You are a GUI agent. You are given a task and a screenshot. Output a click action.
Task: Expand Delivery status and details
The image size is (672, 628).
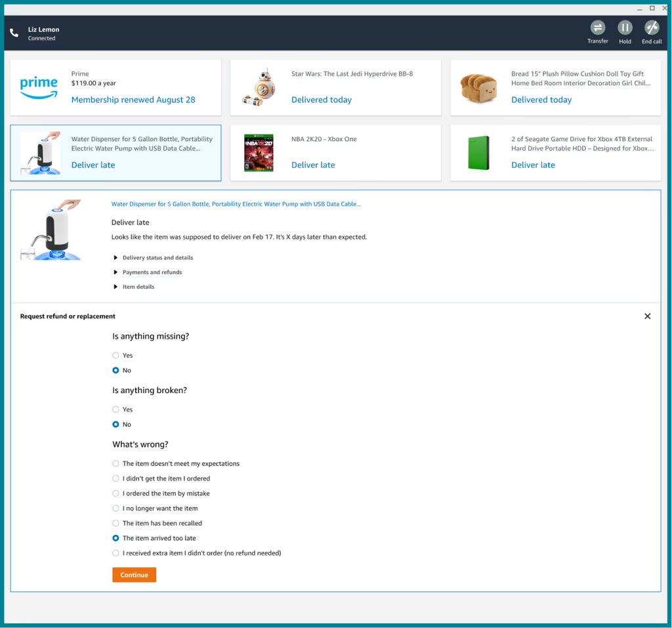pos(157,258)
